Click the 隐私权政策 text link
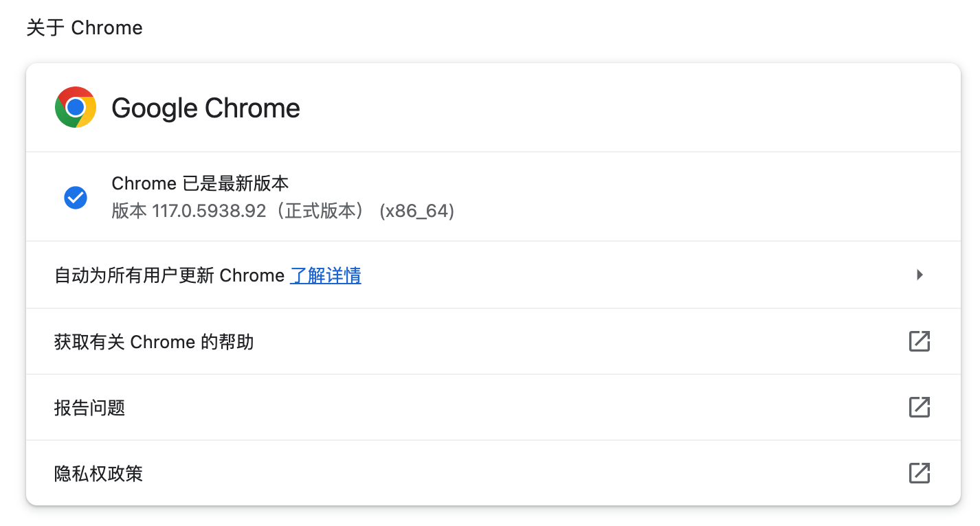This screenshot has width=980, height=526. coord(98,473)
